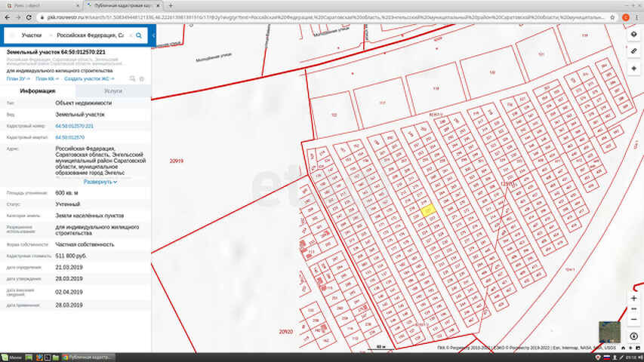Click the yellow highlighted land parcel
The width and height of the screenshot is (644, 362).
tap(427, 211)
